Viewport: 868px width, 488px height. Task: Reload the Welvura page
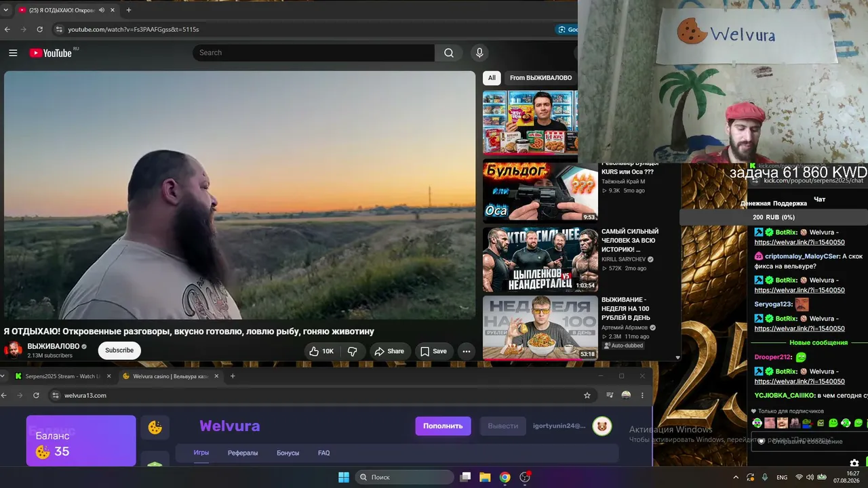pyautogui.click(x=36, y=395)
